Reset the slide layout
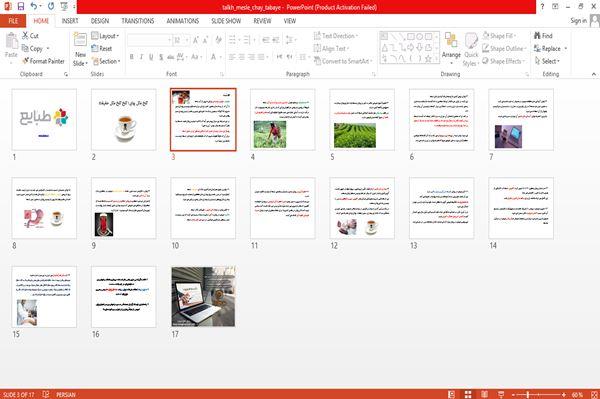Viewport: 600px width, 399px height. pos(102,49)
